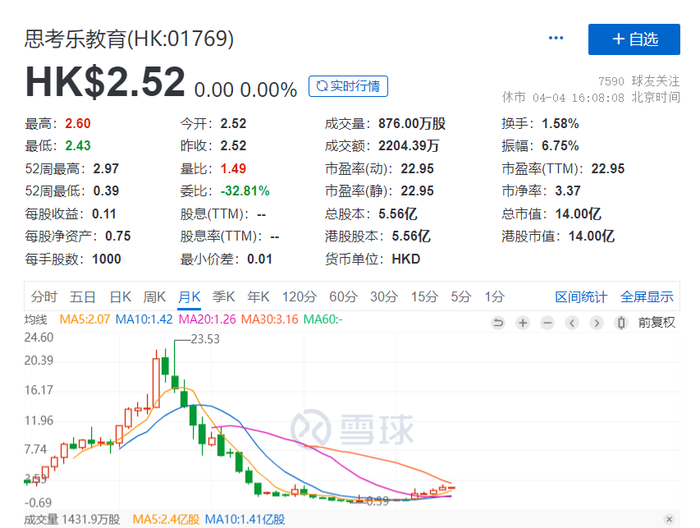Click the stock title 思考乐教育(HK:01769)
Viewport: 700px width, 528px height.
click(x=129, y=39)
